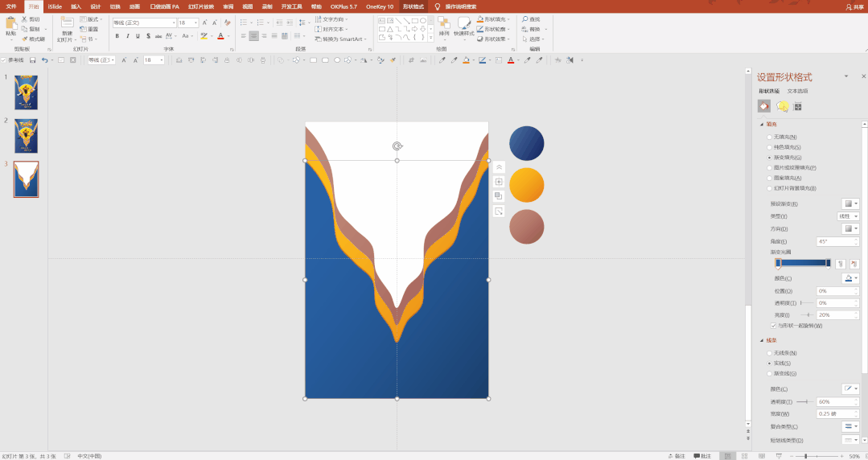Screen dimensions: 868x460
Task: Switch to the OKPlus 5.7 ribbon tab
Action: [x=343, y=6]
